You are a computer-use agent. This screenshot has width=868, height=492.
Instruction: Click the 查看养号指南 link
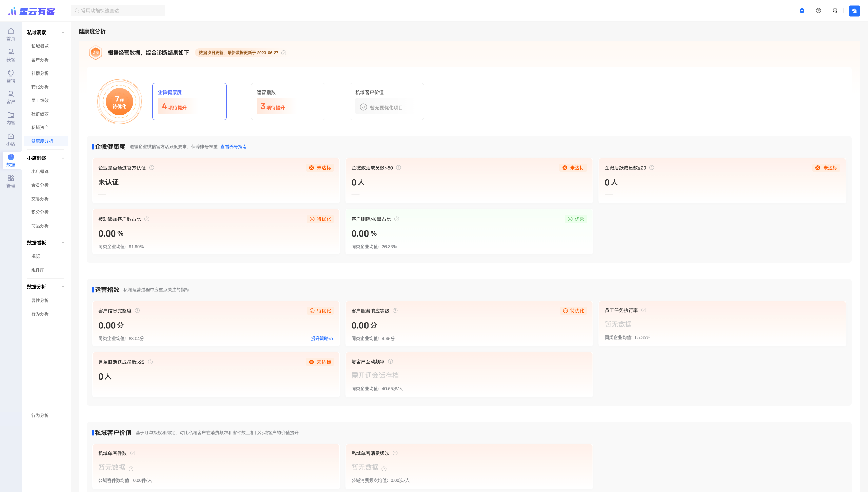click(x=233, y=147)
